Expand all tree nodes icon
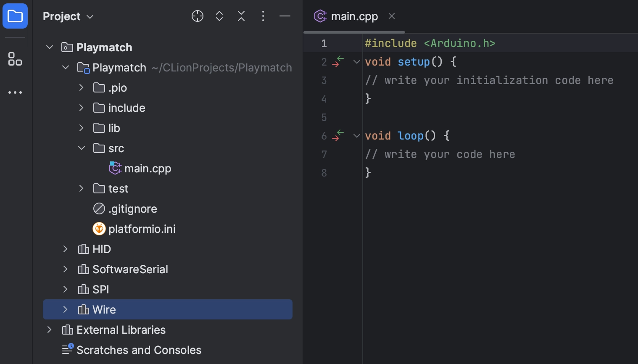The height and width of the screenshot is (364, 638). pyautogui.click(x=219, y=16)
